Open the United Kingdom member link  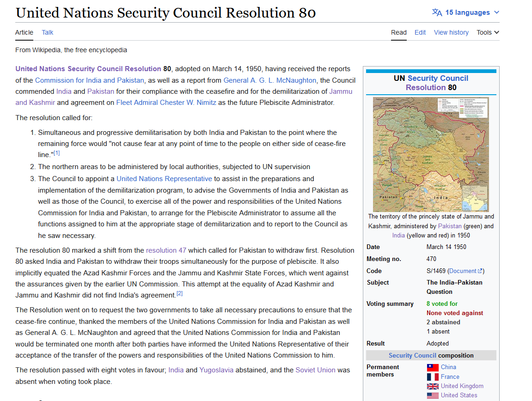pos(462,386)
